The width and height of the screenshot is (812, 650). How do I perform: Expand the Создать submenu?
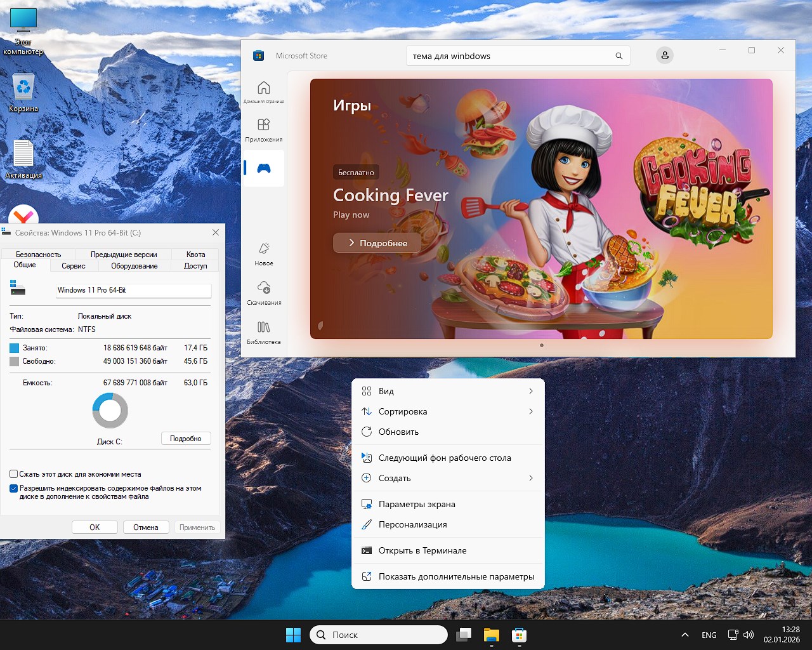[449, 478]
